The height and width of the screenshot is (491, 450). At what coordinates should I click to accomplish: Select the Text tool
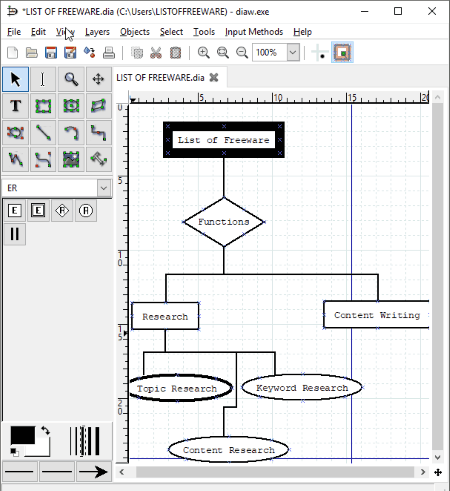point(15,106)
